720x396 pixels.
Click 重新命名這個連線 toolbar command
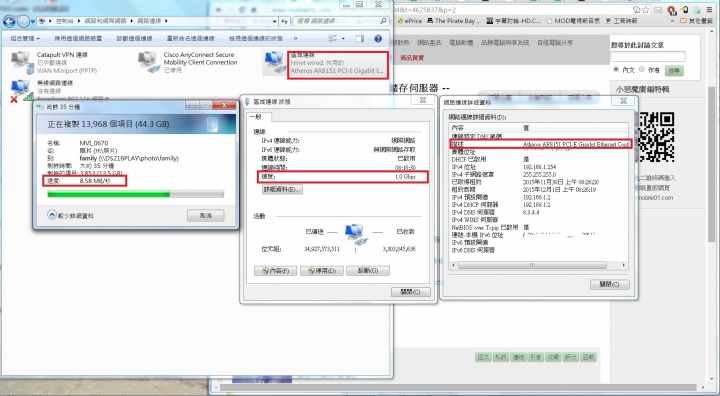tap(191, 39)
